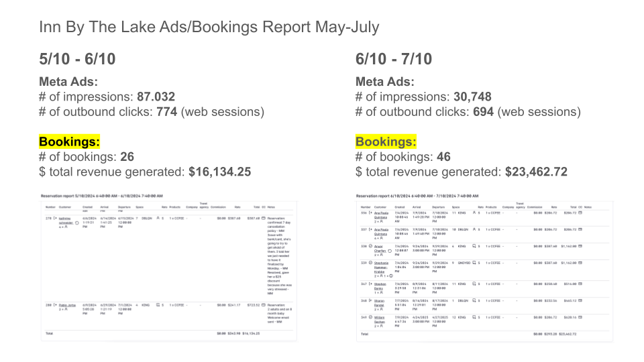Image resolution: width=644 pixels, height=362 pixels.
Task: Click the slide title Inn By The Lake
Action: pos(209,27)
